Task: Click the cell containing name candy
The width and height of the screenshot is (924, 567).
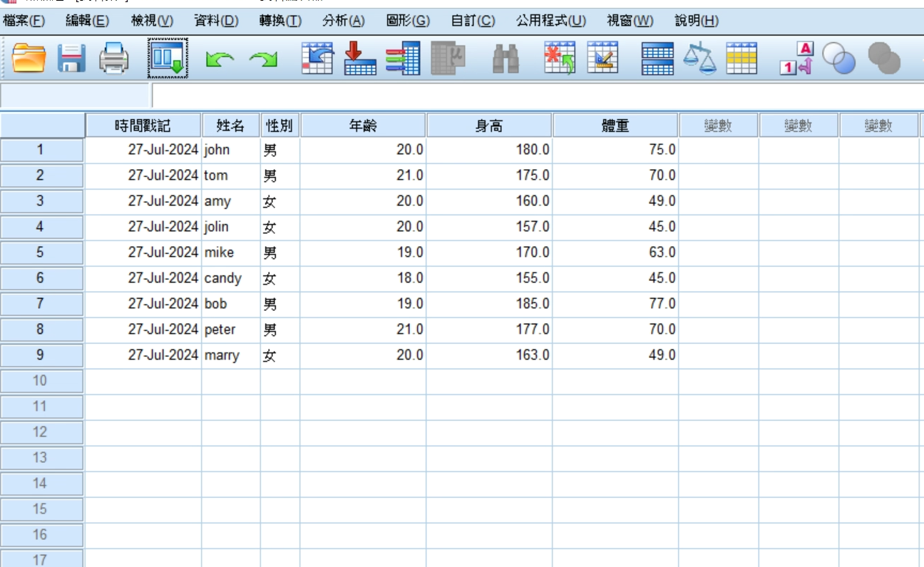Action: pyautogui.click(x=230, y=278)
